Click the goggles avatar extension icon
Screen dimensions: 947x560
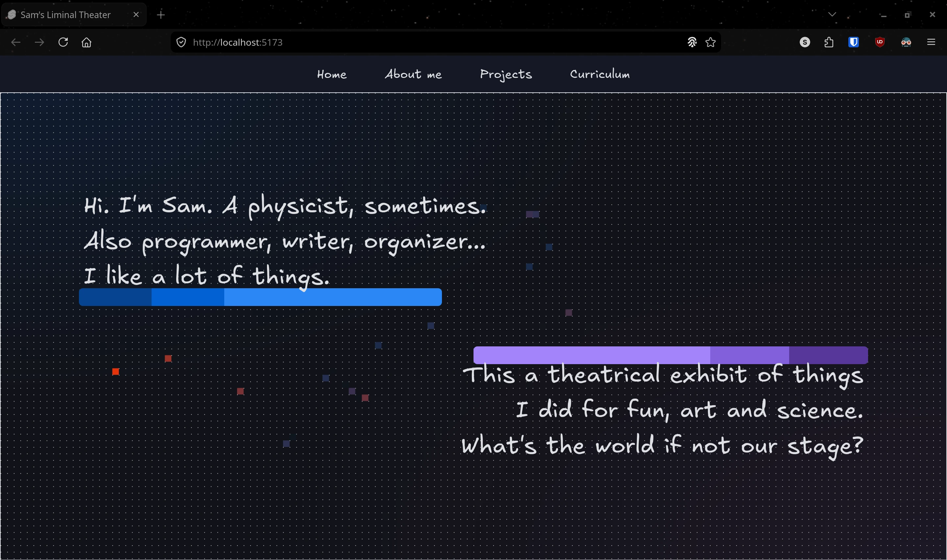(906, 42)
